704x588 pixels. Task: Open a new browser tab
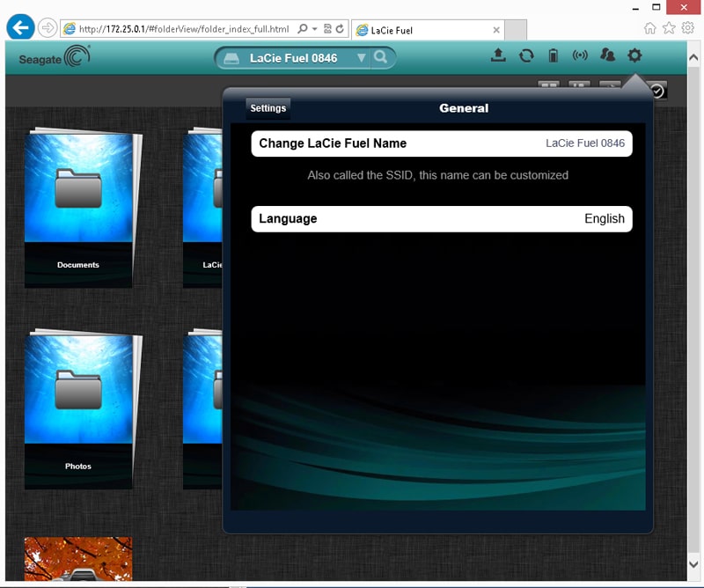click(516, 30)
